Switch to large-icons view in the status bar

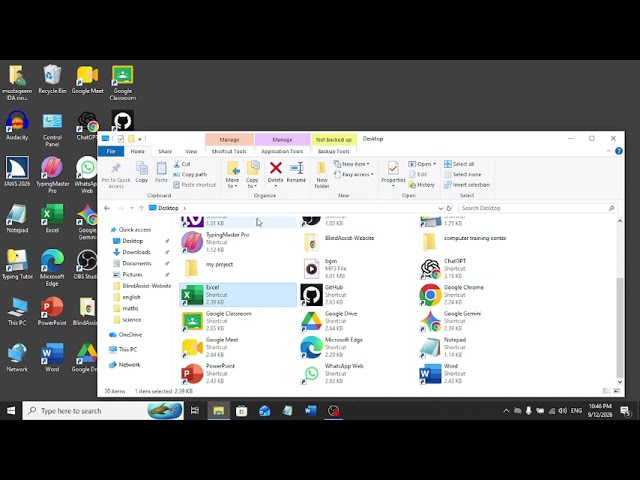click(617, 391)
